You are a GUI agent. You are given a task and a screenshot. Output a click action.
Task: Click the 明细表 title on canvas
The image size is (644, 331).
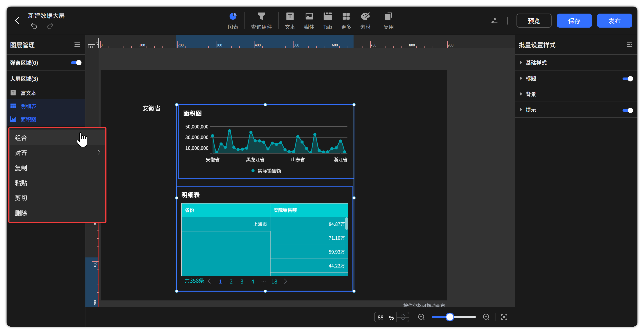(x=191, y=195)
